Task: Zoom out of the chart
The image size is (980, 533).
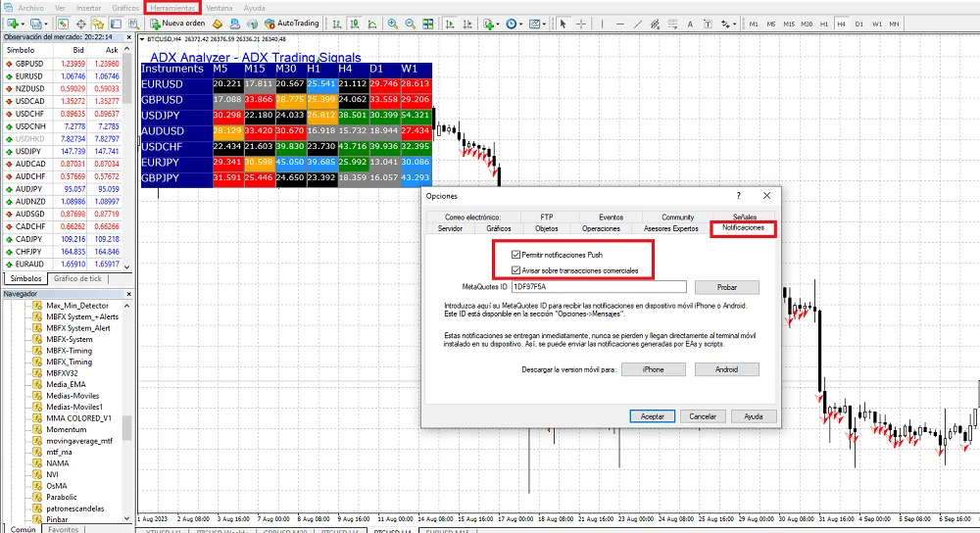Action: 410,24
